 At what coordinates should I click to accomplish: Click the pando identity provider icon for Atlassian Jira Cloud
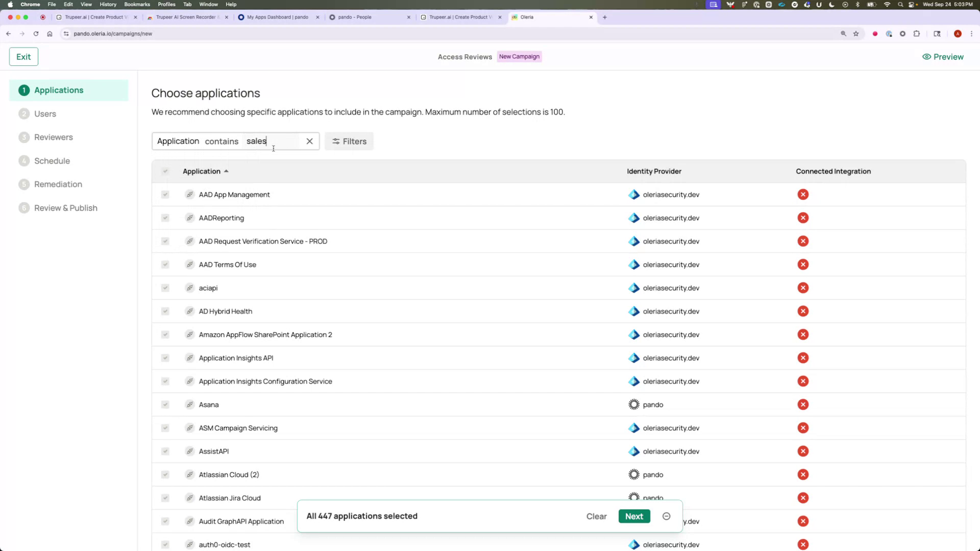[634, 497]
